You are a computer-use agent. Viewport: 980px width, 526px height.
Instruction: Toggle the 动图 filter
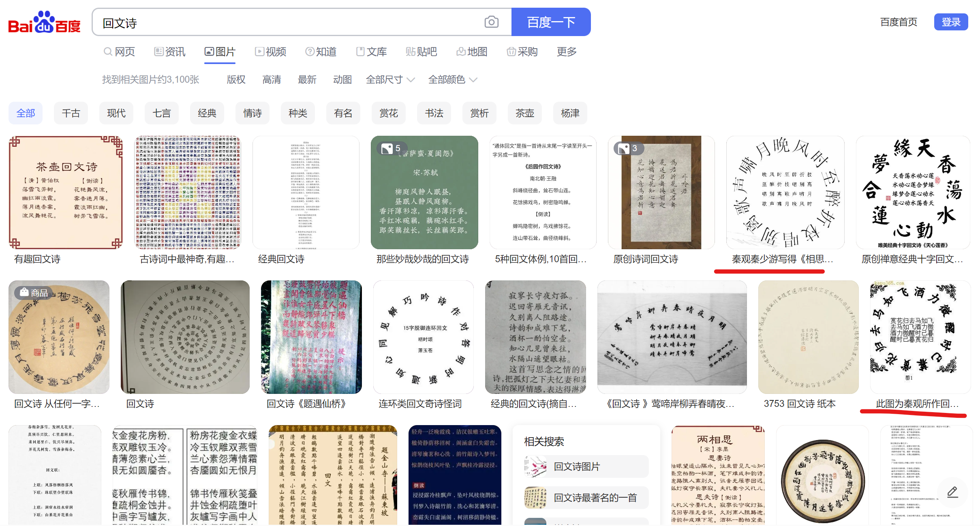[x=342, y=79]
